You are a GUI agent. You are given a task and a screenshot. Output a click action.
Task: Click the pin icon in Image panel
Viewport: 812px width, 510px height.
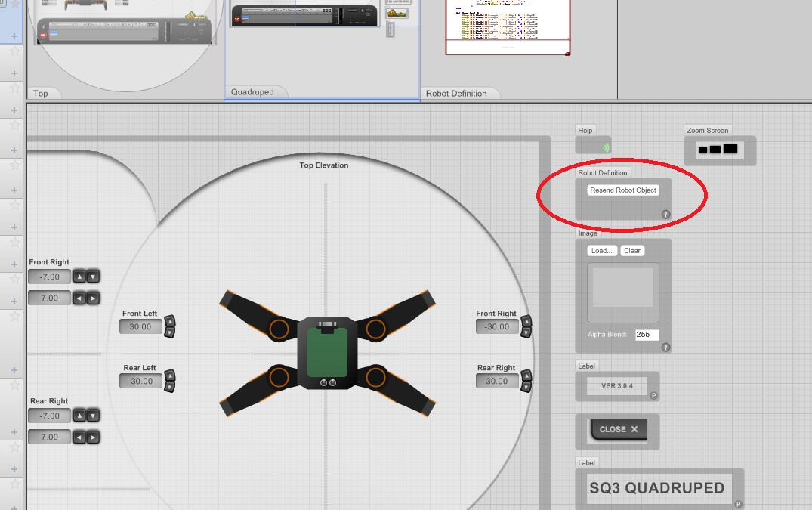point(666,348)
